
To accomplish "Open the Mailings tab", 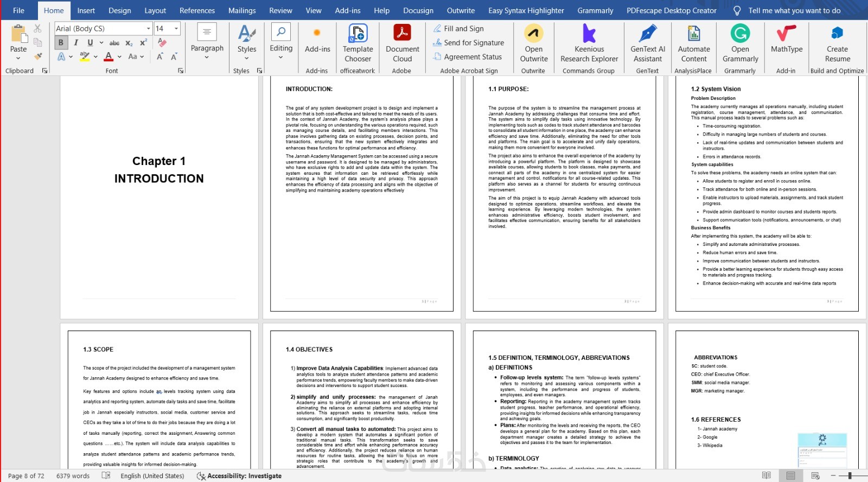I will (242, 10).
